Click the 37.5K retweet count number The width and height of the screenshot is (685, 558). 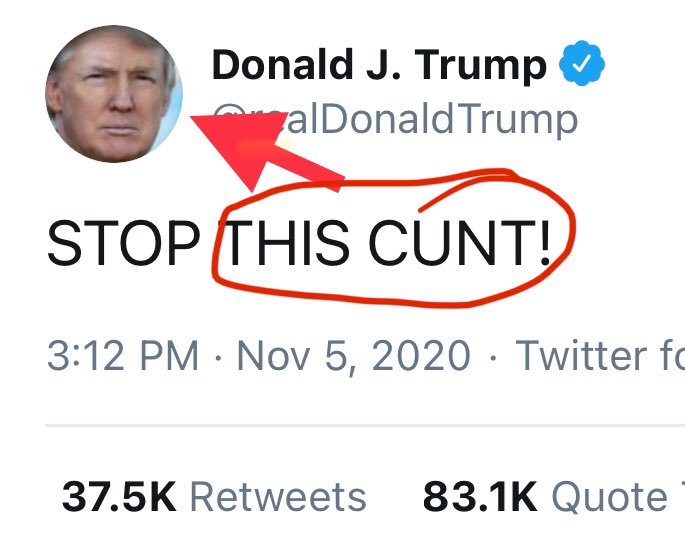point(119,496)
